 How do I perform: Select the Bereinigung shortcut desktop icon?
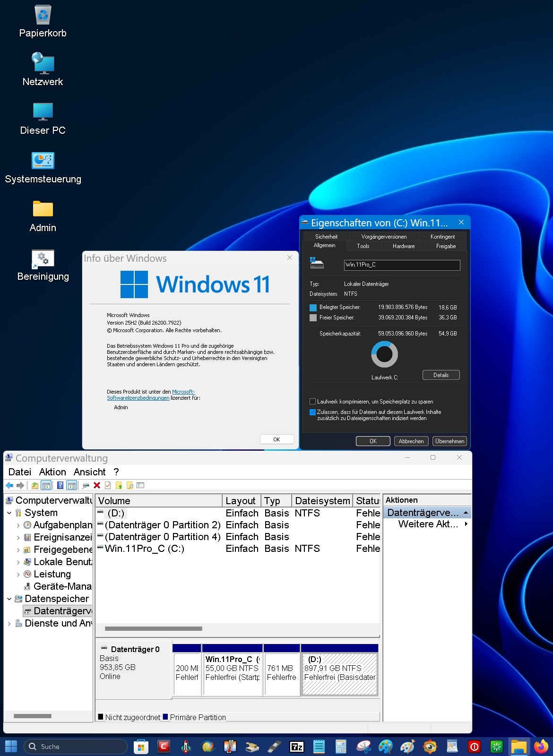[43, 265]
